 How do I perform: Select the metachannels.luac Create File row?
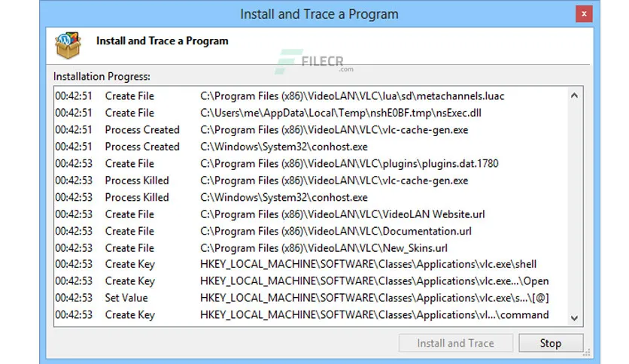pos(311,96)
